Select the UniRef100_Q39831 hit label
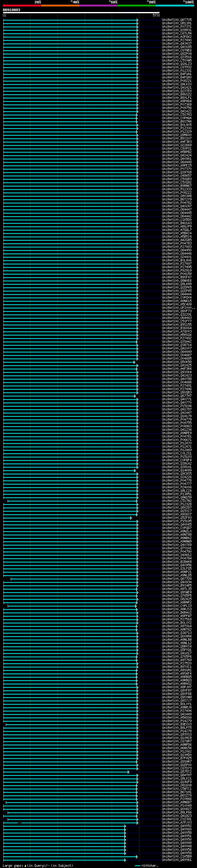 coord(177,30)
